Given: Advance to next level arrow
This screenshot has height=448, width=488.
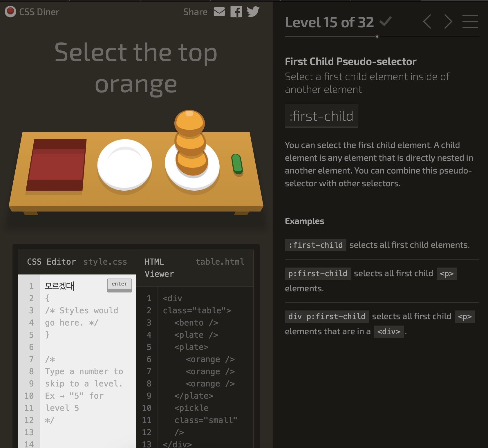Looking at the screenshot, I should pos(448,22).
